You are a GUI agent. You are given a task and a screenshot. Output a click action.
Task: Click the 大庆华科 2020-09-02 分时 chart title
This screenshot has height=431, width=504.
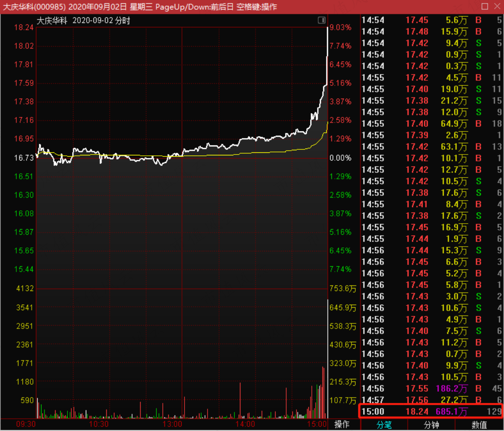tap(83, 20)
